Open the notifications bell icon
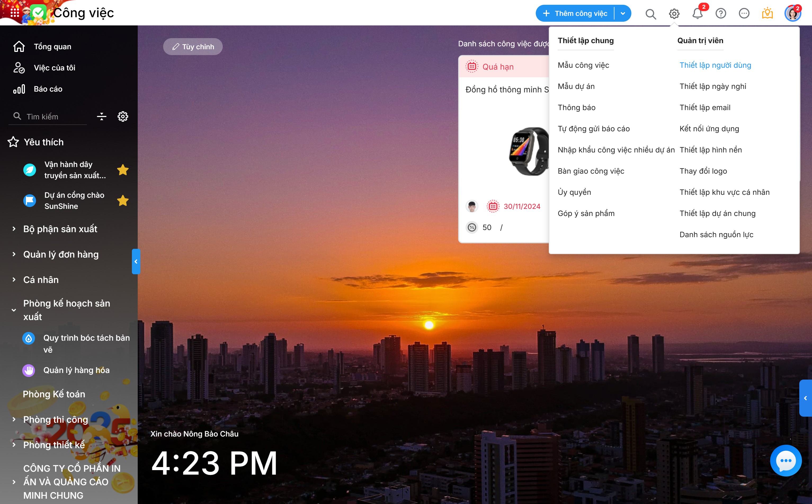This screenshot has width=812, height=504. [697, 14]
